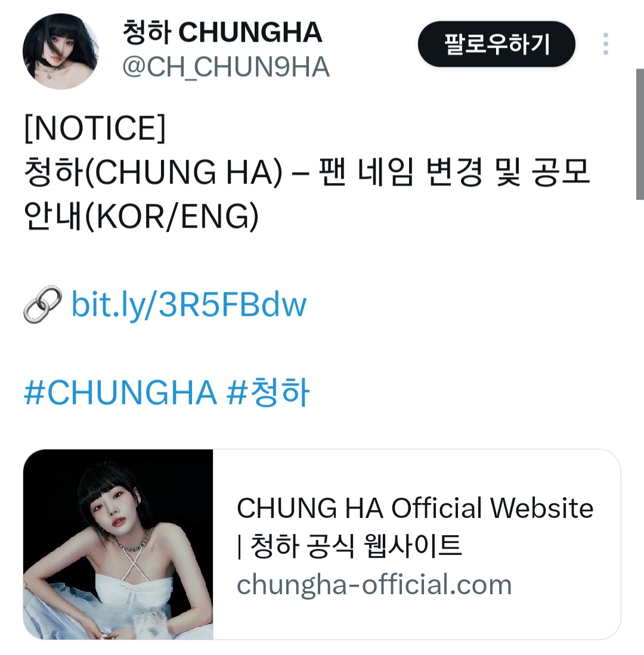644x655 pixels.
Task: Open the bit.ly/3R5FBdw link
Action: click(189, 305)
